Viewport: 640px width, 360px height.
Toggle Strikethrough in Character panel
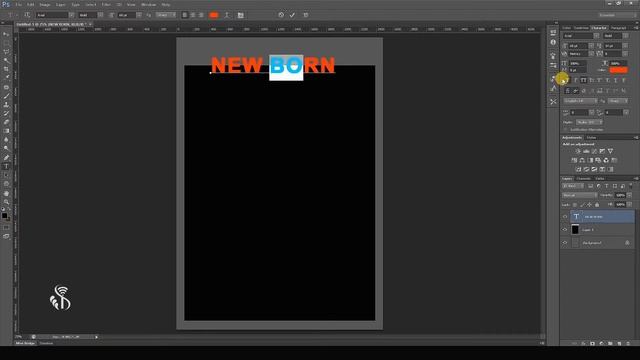pos(623,80)
